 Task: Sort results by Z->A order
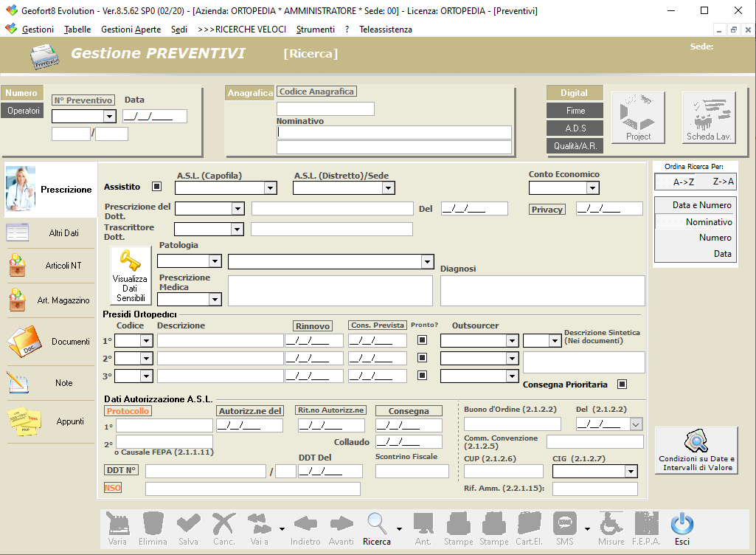point(723,182)
